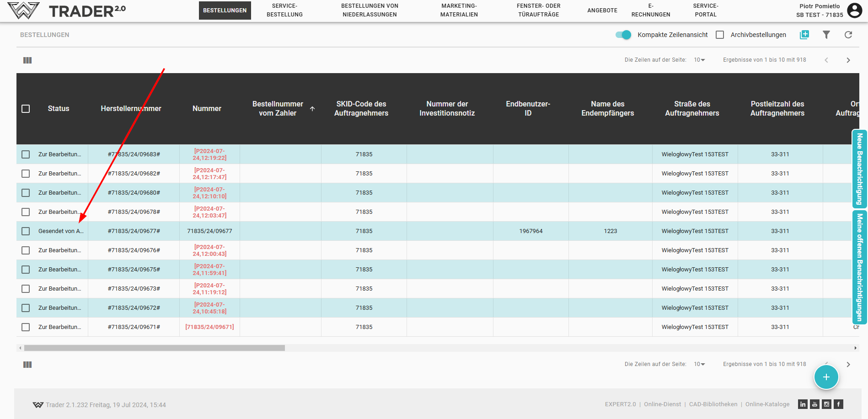The image size is (868, 419).
Task: Go to next results page (top arrow)
Action: coord(848,60)
